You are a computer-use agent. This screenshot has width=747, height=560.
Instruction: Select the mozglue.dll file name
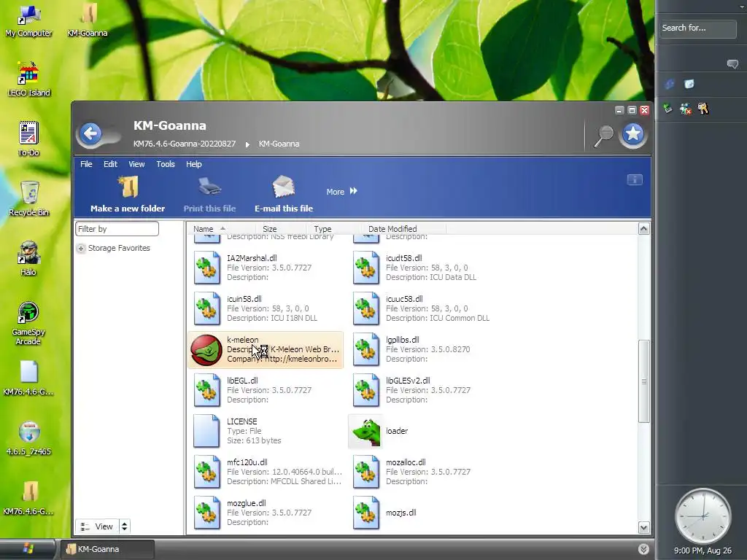point(247,503)
